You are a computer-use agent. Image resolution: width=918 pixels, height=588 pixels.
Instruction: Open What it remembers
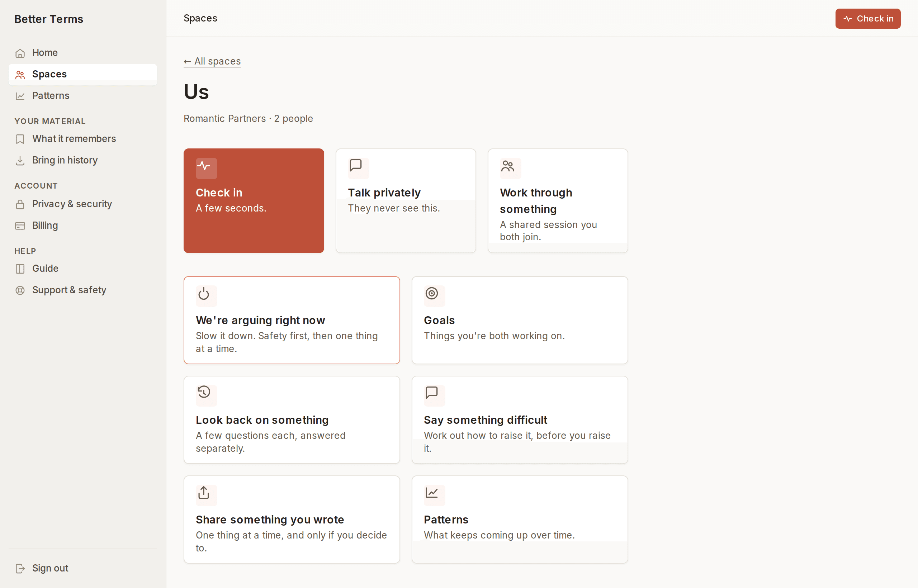tap(82, 139)
